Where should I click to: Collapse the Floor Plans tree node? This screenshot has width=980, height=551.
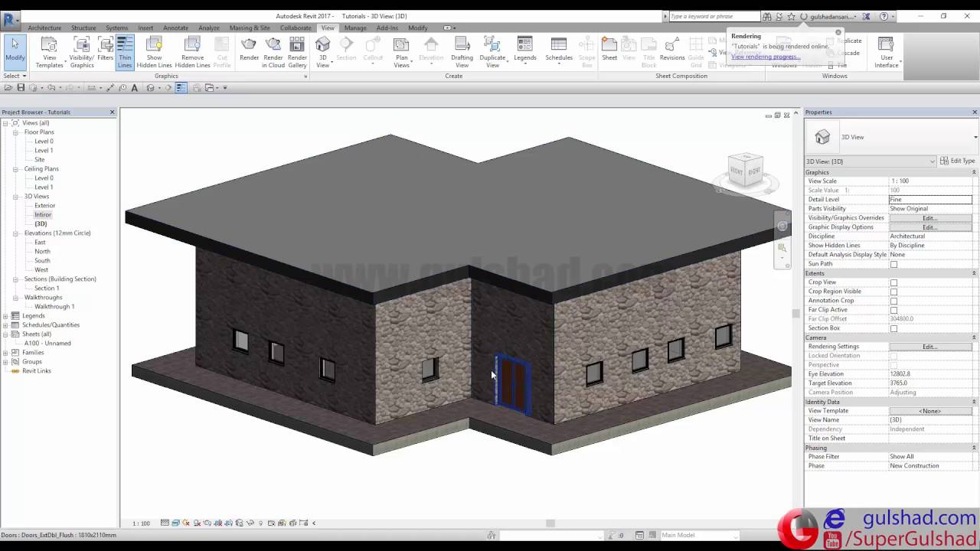pos(15,132)
